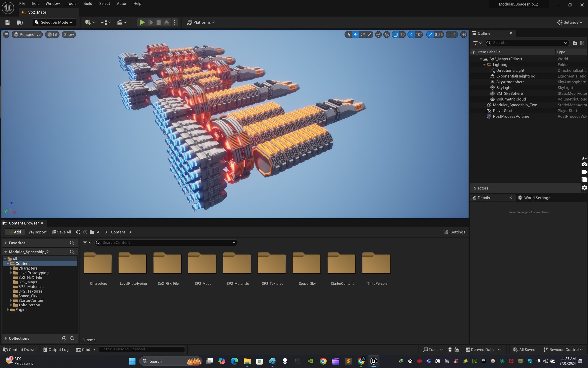Open the Cinematics clapperboard icon dropdown
Screen dimensions: 588x368
[x=122, y=22]
